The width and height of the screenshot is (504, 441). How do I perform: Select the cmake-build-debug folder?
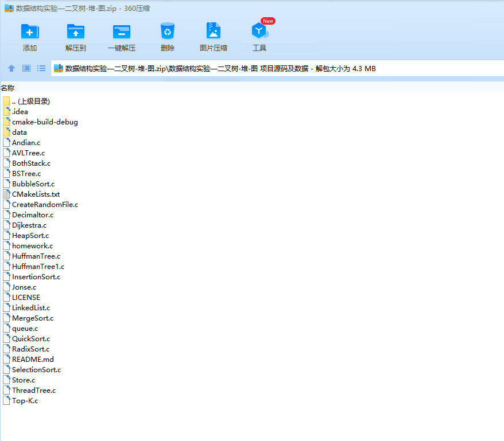click(x=40, y=122)
